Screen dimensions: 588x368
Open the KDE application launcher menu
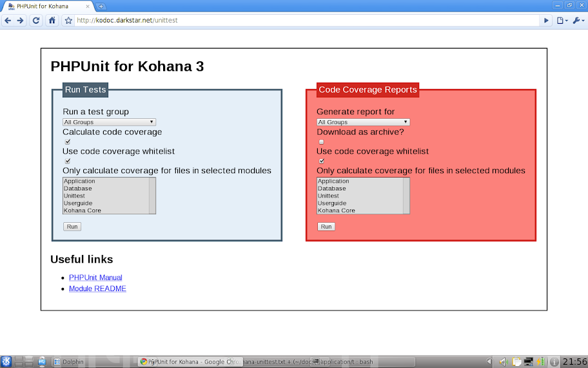click(6, 362)
